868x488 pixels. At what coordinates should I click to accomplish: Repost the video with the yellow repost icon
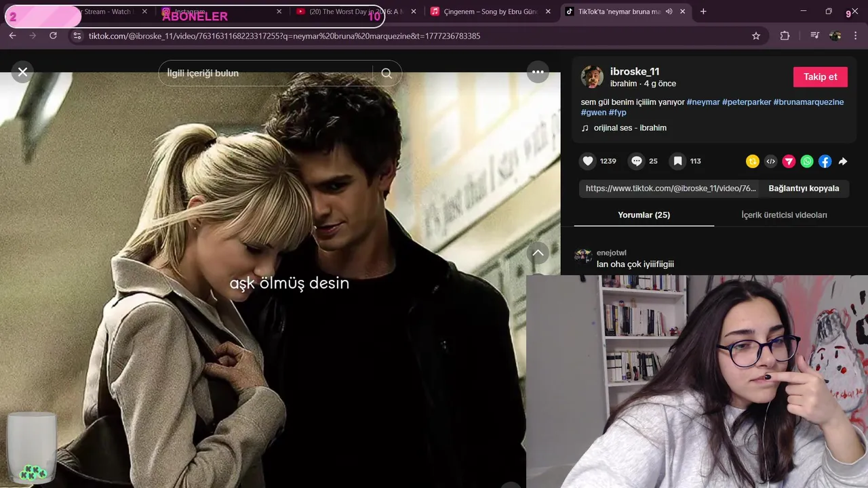[752, 161]
